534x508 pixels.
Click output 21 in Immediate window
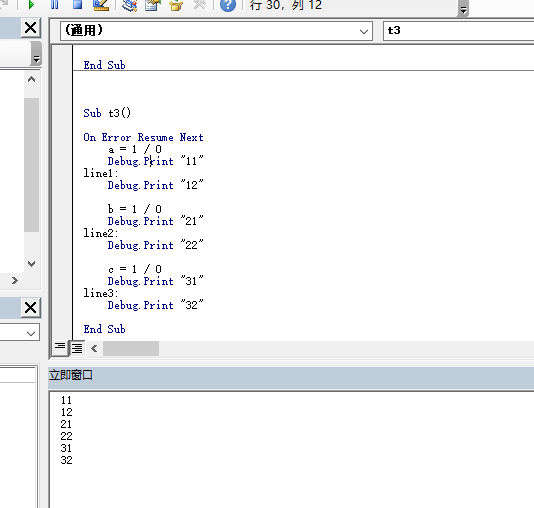point(66,424)
